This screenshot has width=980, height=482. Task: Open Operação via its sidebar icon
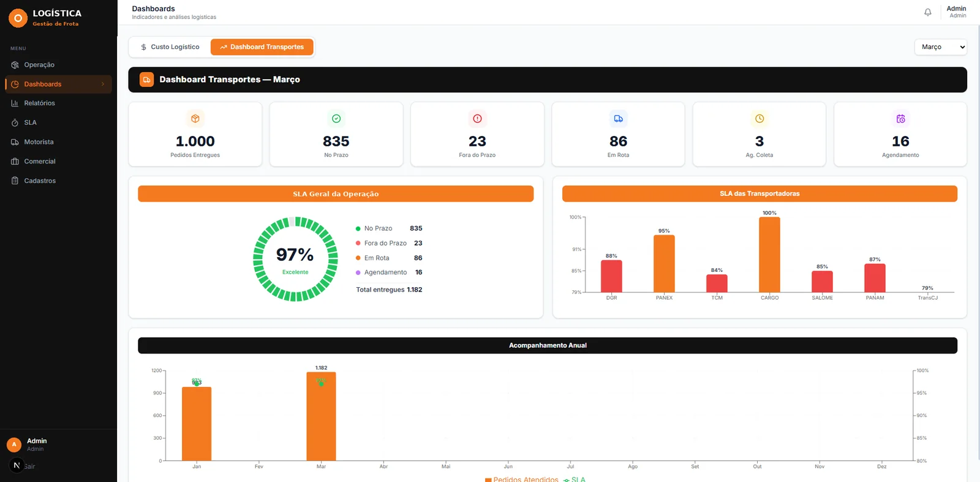tap(15, 65)
